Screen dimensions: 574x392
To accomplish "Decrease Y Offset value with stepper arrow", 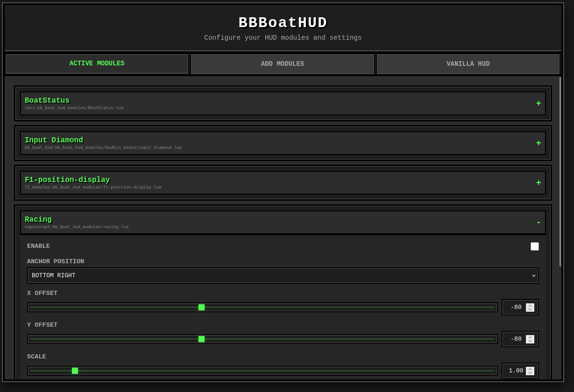I will point(530,341).
